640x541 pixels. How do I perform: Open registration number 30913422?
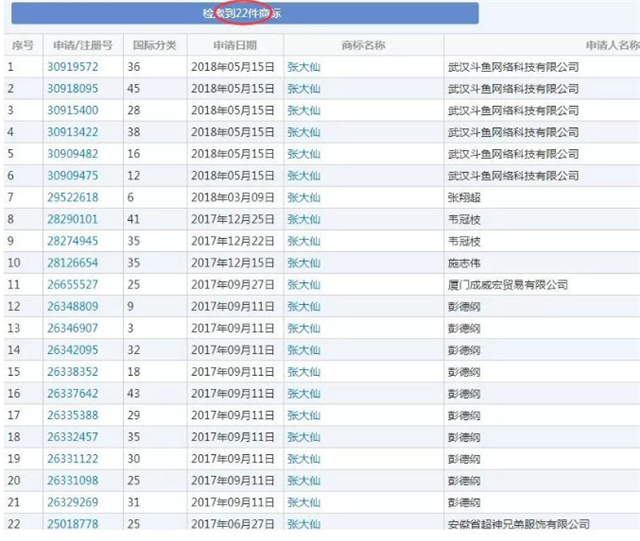[x=73, y=132]
